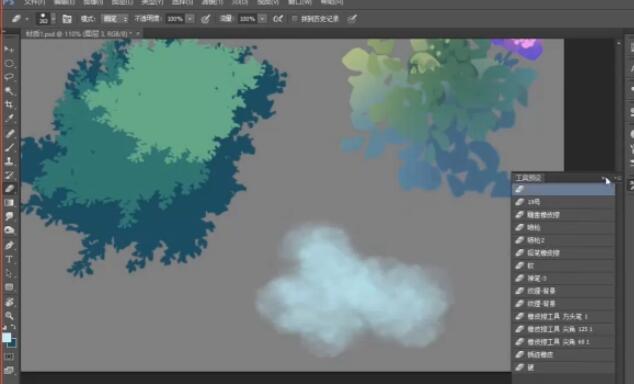Toggle pressure for size button

click(352, 19)
